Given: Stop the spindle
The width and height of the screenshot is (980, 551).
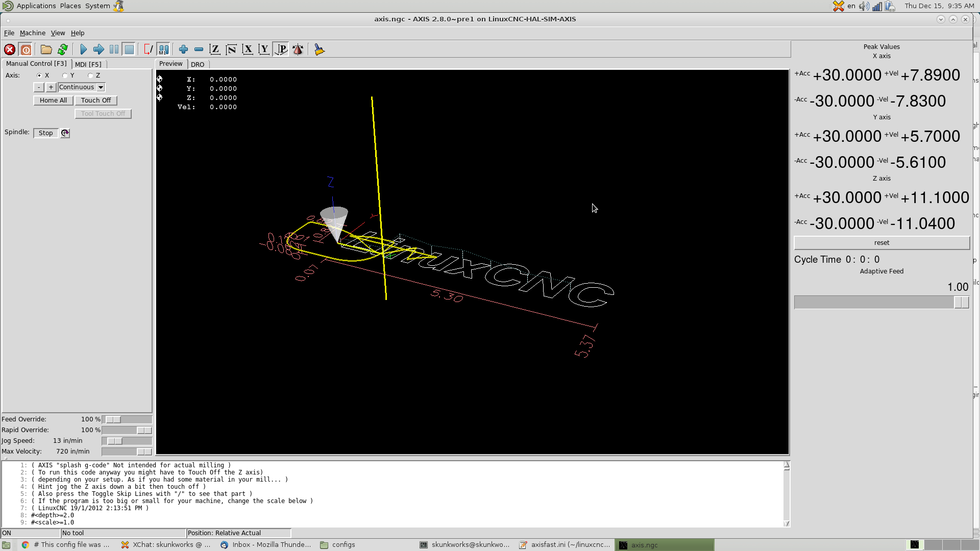Looking at the screenshot, I should (46, 133).
